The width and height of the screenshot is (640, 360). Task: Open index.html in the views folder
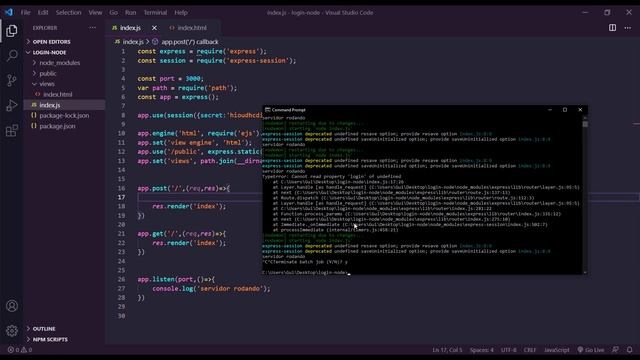[x=58, y=94]
